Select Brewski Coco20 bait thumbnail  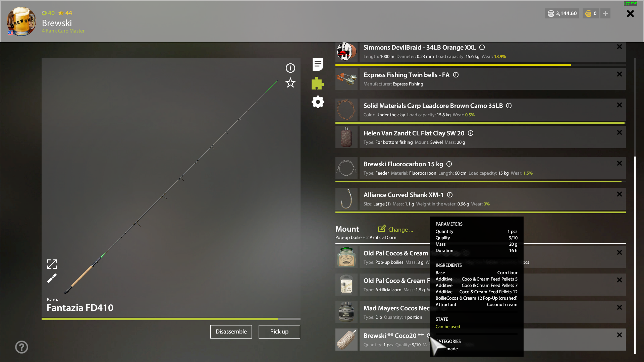(x=346, y=340)
